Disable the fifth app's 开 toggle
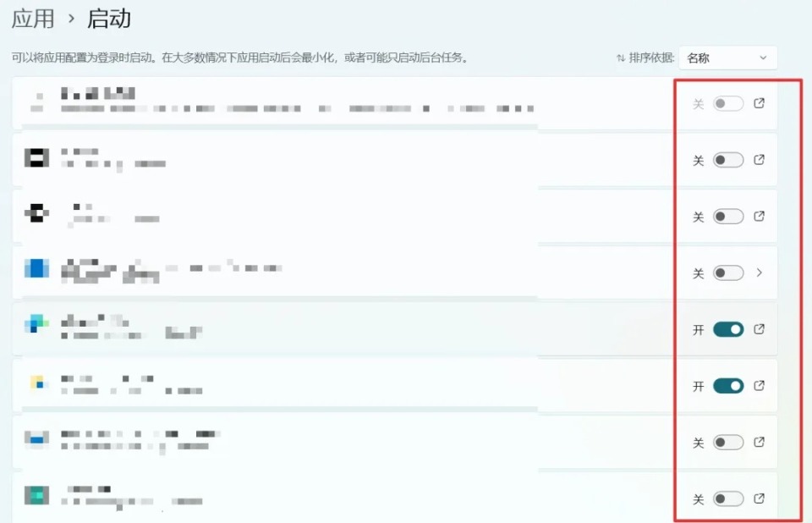 pyautogui.click(x=727, y=329)
